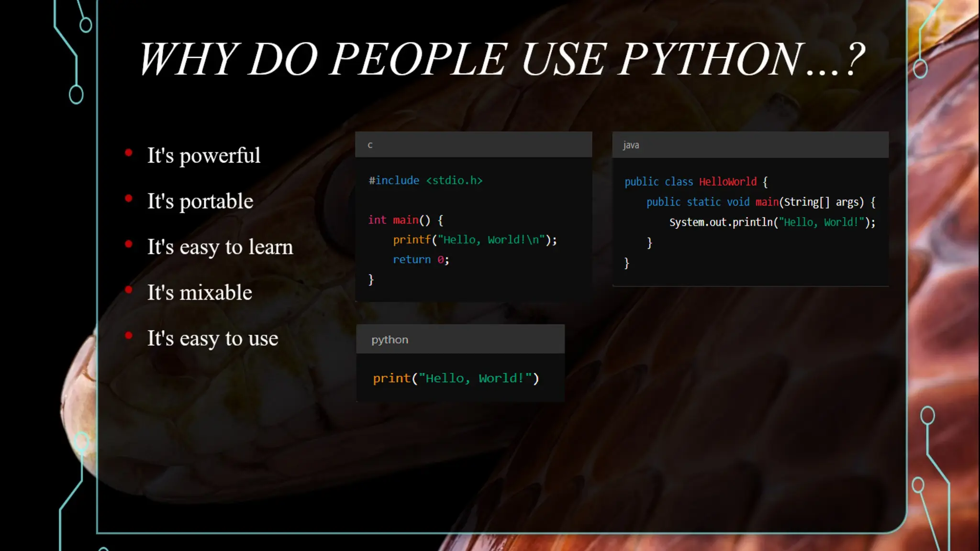Click the Python print Hello World line

456,378
